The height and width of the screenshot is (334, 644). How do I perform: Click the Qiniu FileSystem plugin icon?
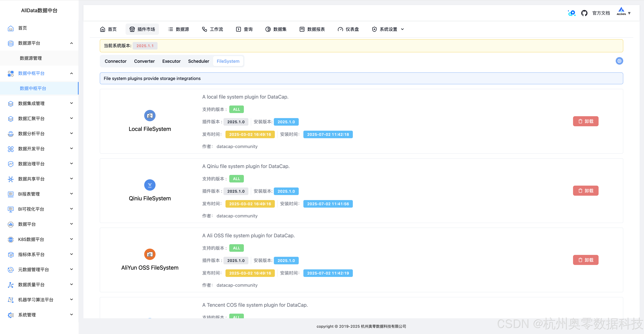[150, 185]
